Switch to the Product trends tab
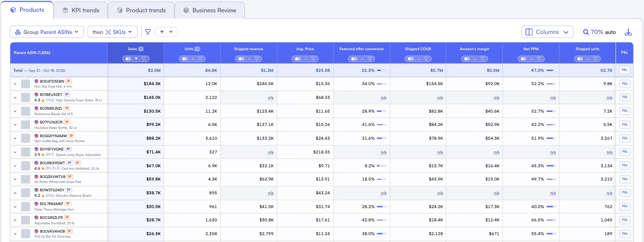Image resolution: width=644 pixels, height=242 pixels. pyautogui.click(x=141, y=10)
